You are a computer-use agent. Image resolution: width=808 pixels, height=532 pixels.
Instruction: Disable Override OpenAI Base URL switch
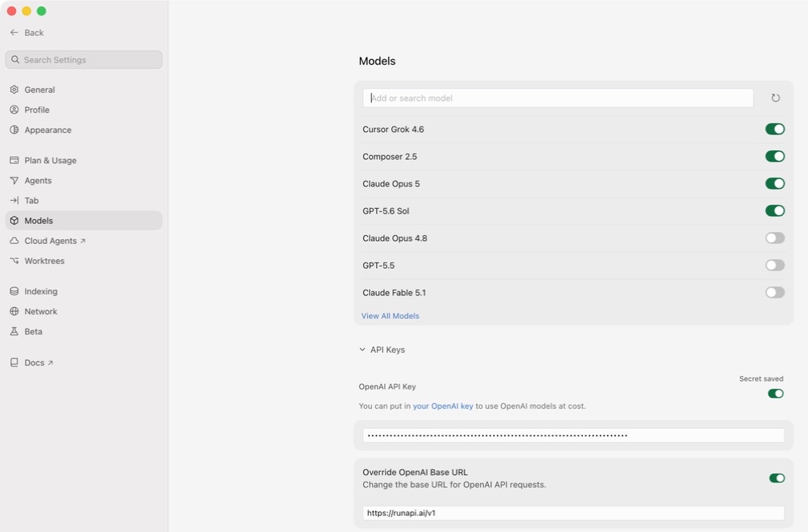pos(777,478)
